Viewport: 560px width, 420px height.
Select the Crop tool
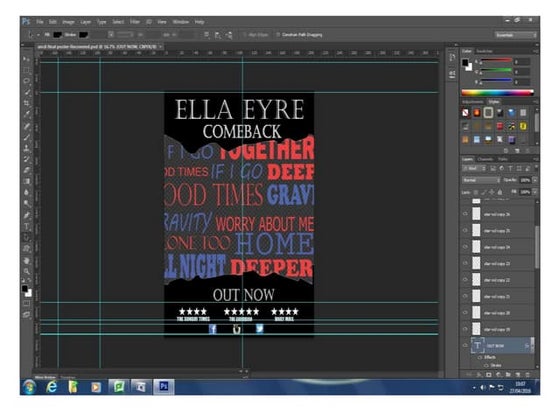click(x=26, y=103)
